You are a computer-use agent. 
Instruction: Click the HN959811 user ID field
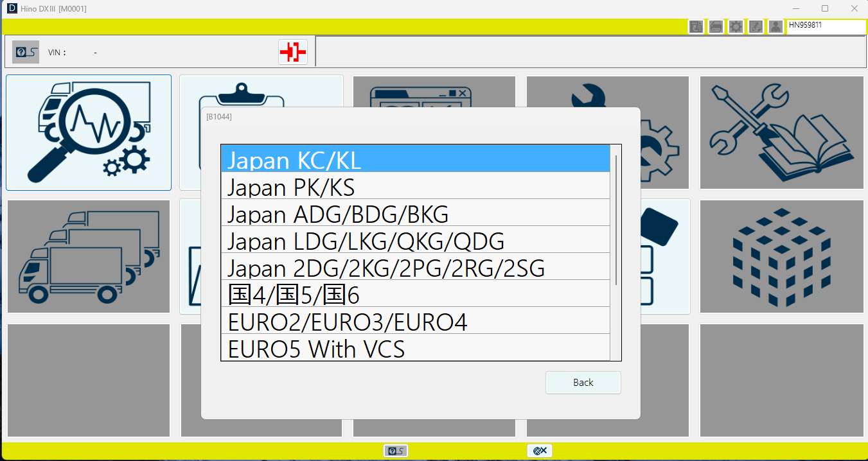point(826,26)
